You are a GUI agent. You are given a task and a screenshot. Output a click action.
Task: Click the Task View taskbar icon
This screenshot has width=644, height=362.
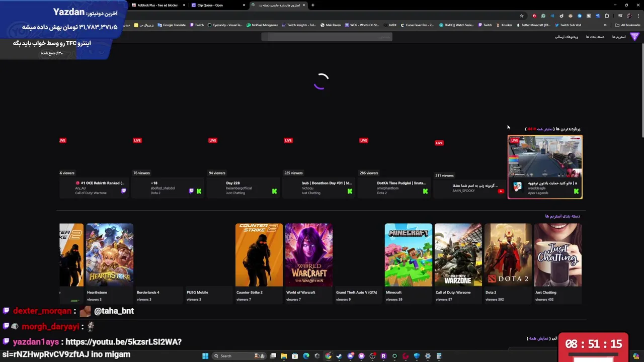click(273, 356)
